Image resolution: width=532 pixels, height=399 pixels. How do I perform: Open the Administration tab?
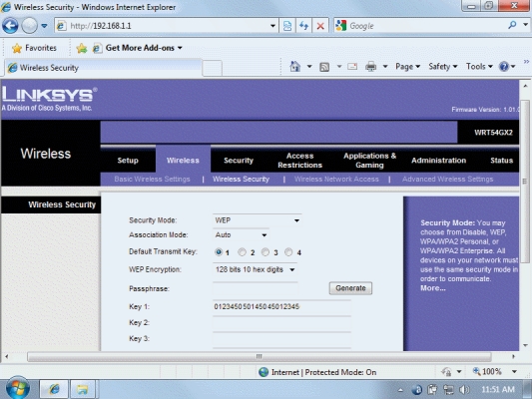pyautogui.click(x=439, y=161)
